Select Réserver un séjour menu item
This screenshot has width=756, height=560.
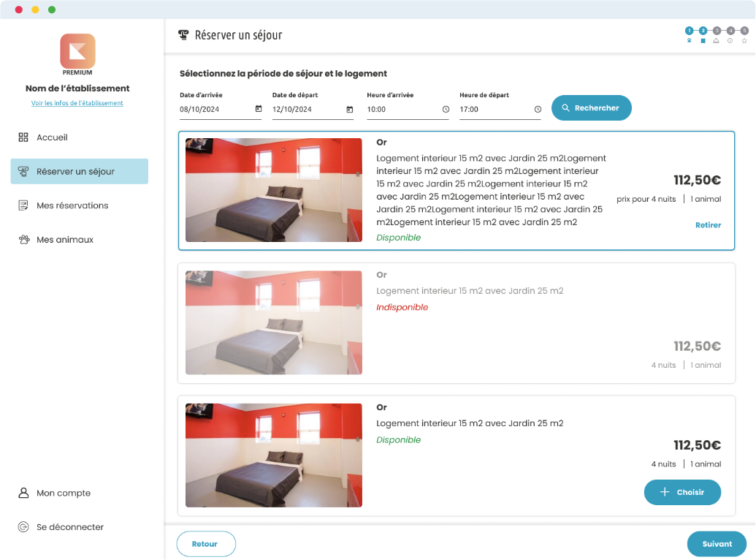point(80,171)
